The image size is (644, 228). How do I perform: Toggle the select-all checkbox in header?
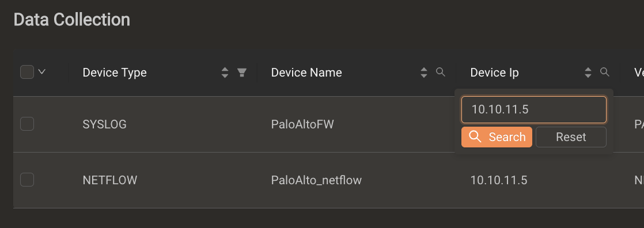coord(27,73)
